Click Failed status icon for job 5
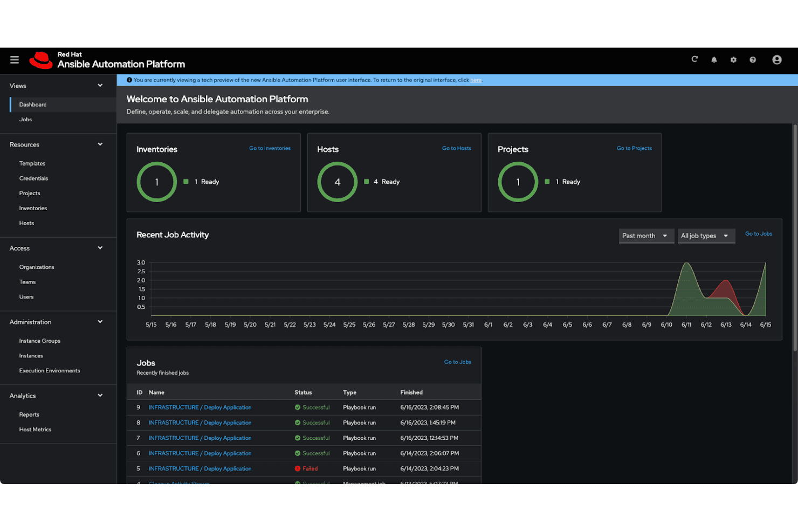 (x=298, y=469)
